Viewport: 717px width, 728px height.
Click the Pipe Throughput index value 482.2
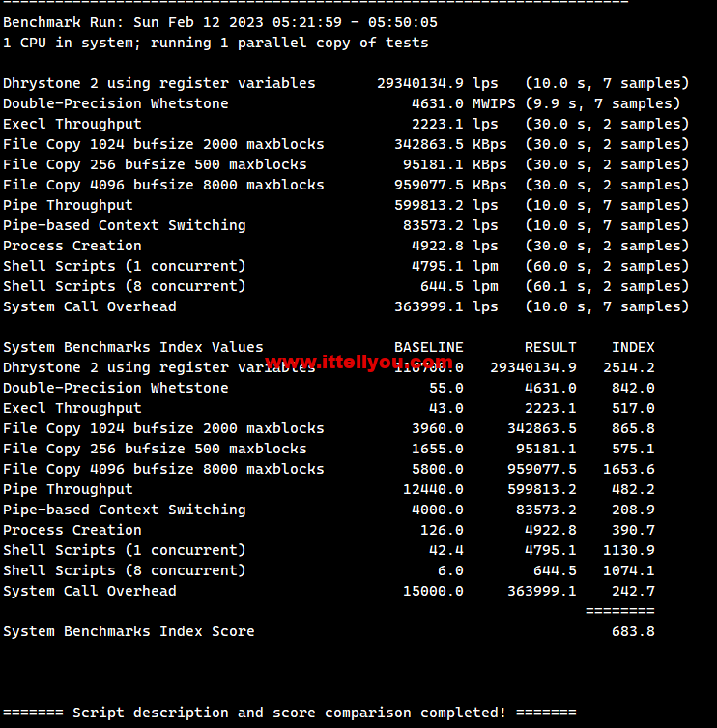pyautogui.click(x=632, y=489)
